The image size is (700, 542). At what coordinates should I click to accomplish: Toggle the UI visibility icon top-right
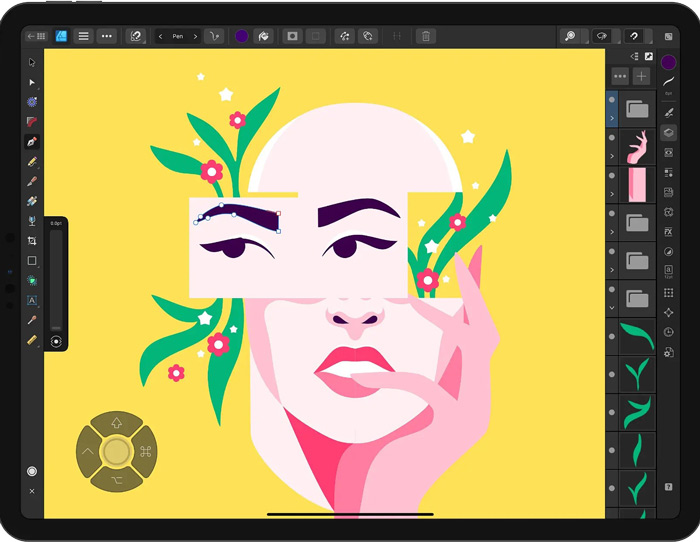(668, 37)
